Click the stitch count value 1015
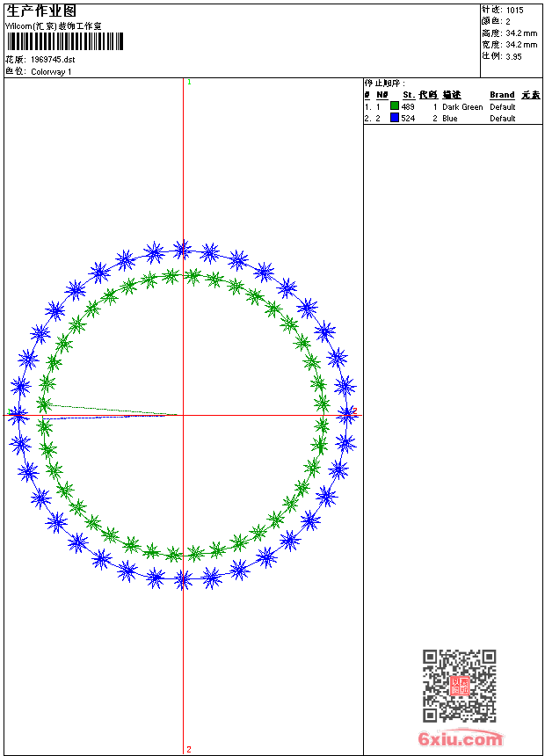Viewport: 545px width, 756px height. coord(515,10)
